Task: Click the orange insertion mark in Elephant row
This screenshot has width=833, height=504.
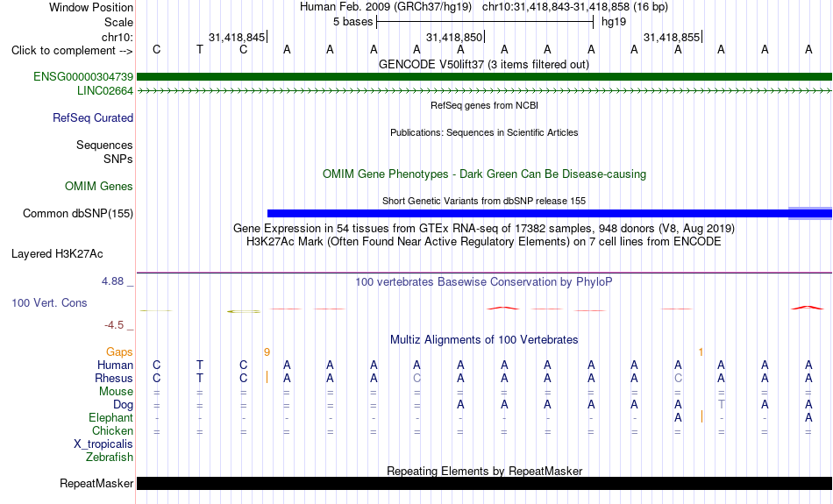Action: [701, 417]
